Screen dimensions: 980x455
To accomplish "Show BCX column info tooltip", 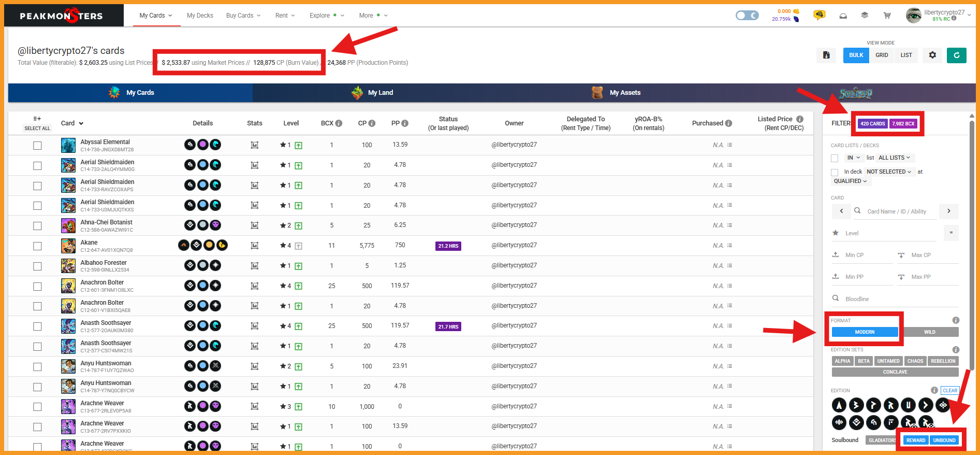I will pos(339,123).
